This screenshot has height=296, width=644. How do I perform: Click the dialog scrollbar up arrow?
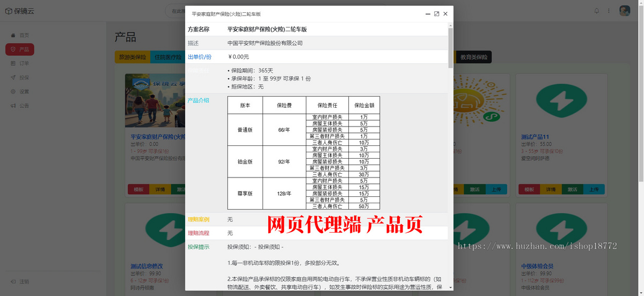point(450,25)
